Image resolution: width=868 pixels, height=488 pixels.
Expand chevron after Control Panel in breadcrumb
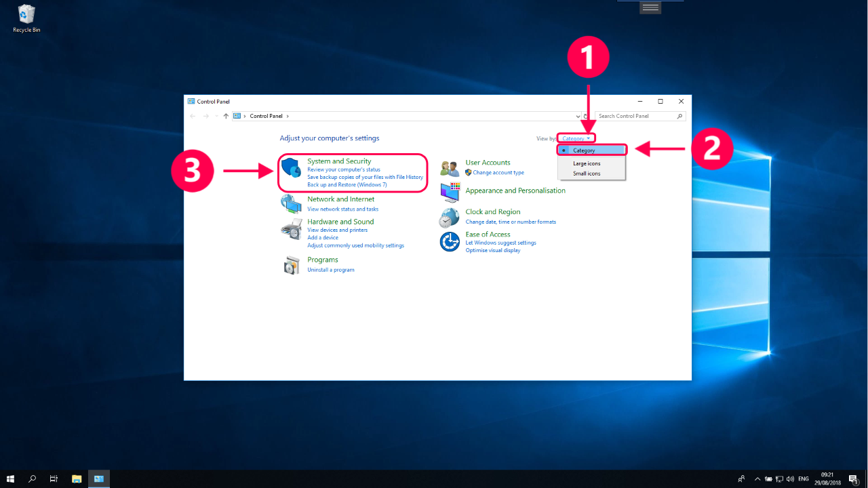tap(287, 116)
